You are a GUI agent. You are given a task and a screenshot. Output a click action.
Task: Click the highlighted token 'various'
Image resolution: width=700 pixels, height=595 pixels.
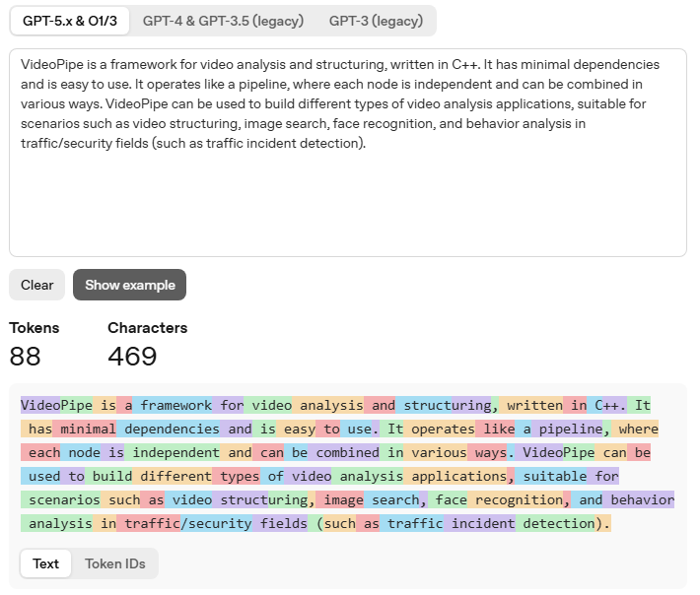point(435,452)
